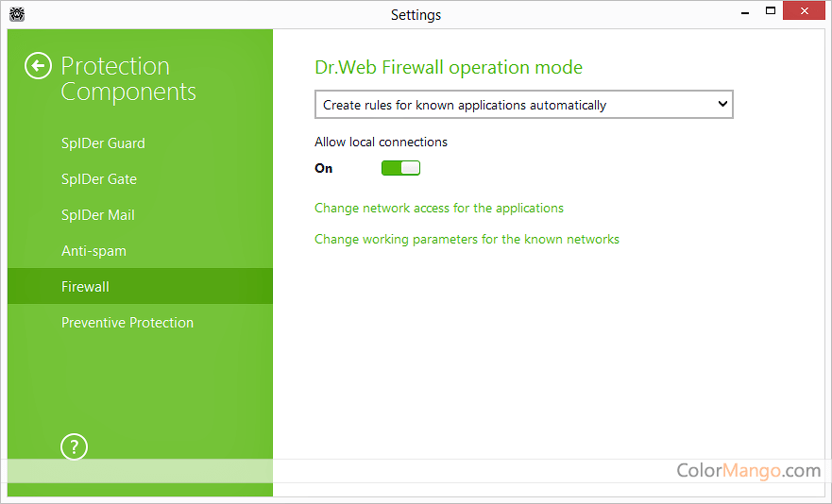832x504 pixels.
Task: Maximize the Settings window
Action: point(771,12)
